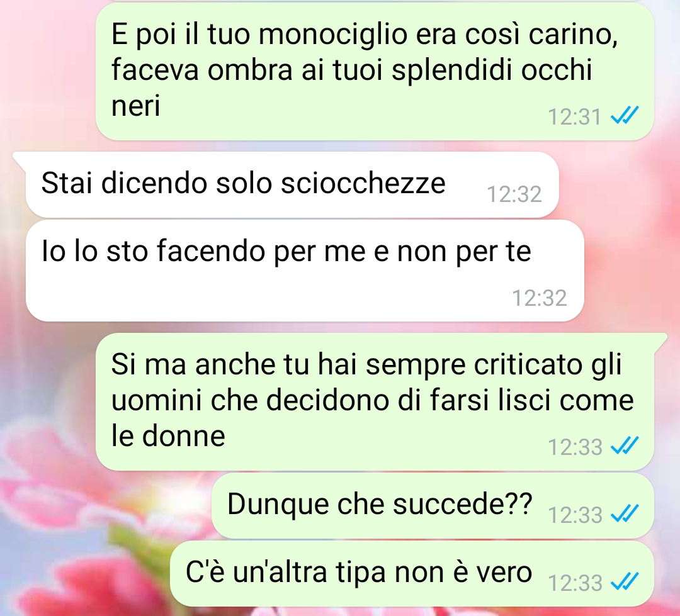The image size is (680, 616).
Task: Click the 12:31 timestamp on the first message
Action: (575, 117)
